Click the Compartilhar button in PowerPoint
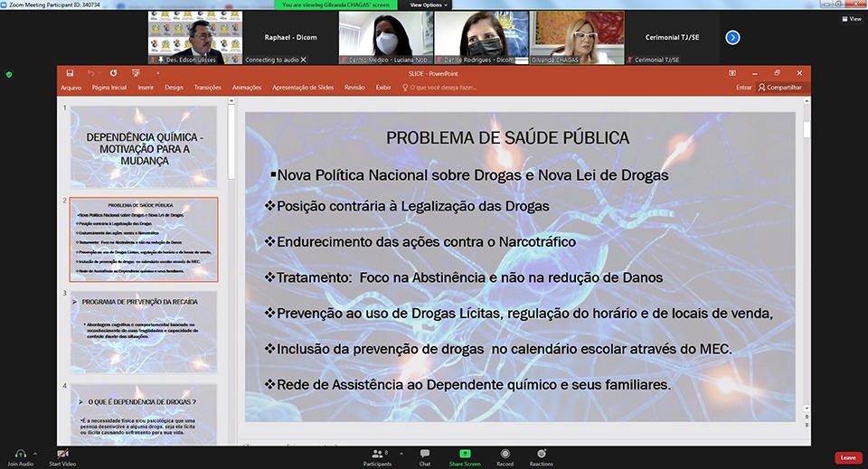868x469 pixels. pos(780,88)
